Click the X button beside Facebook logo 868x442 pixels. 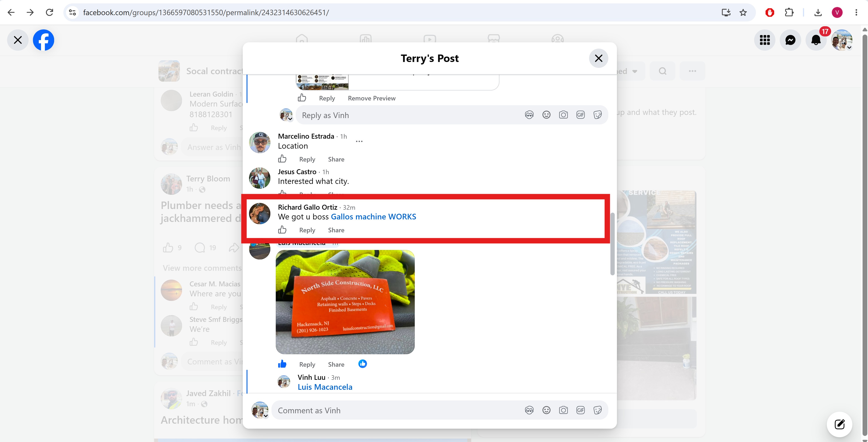click(x=18, y=40)
